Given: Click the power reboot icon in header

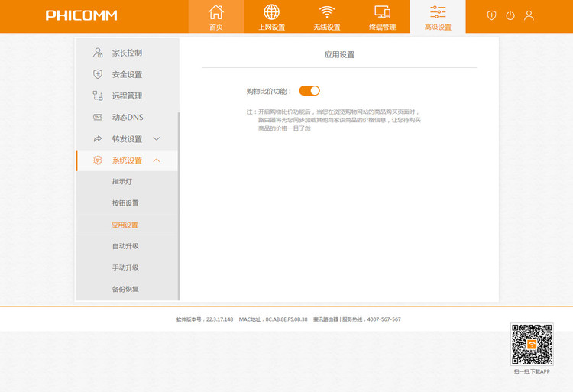Looking at the screenshot, I should coord(510,15).
